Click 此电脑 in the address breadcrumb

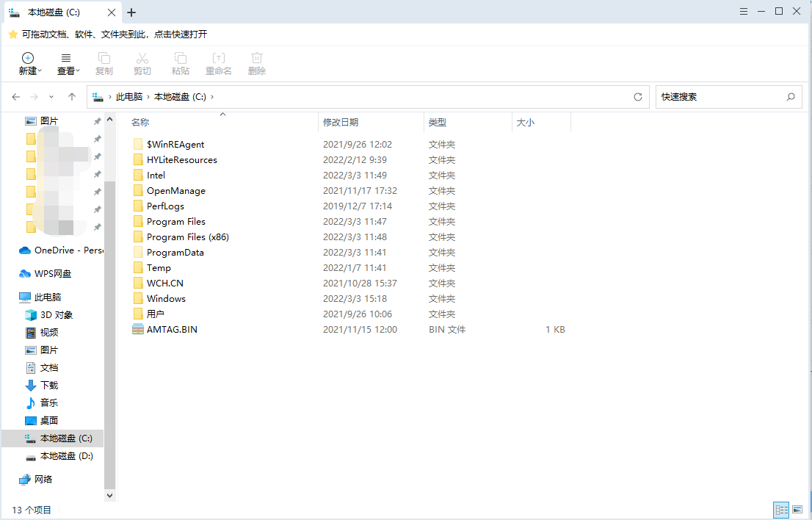tap(129, 97)
